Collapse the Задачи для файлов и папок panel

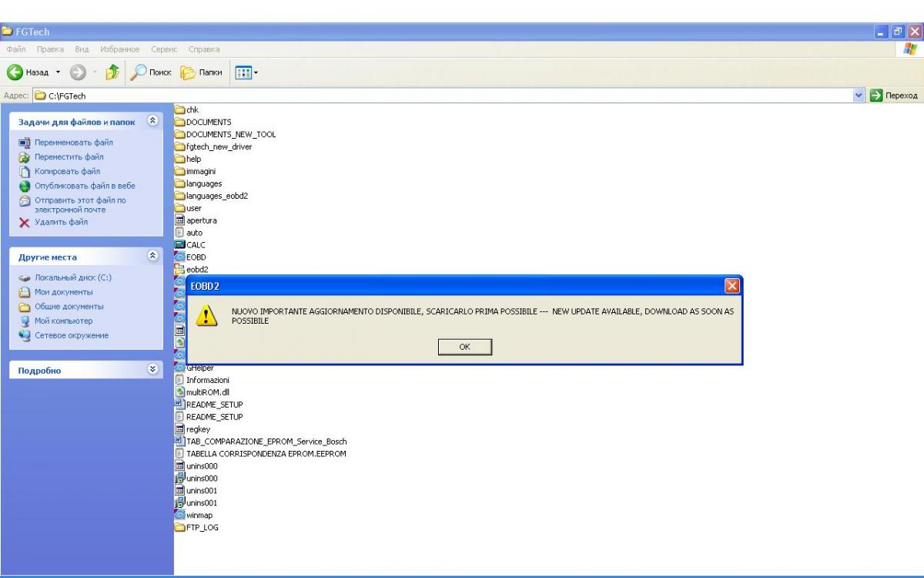coord(151,122)
